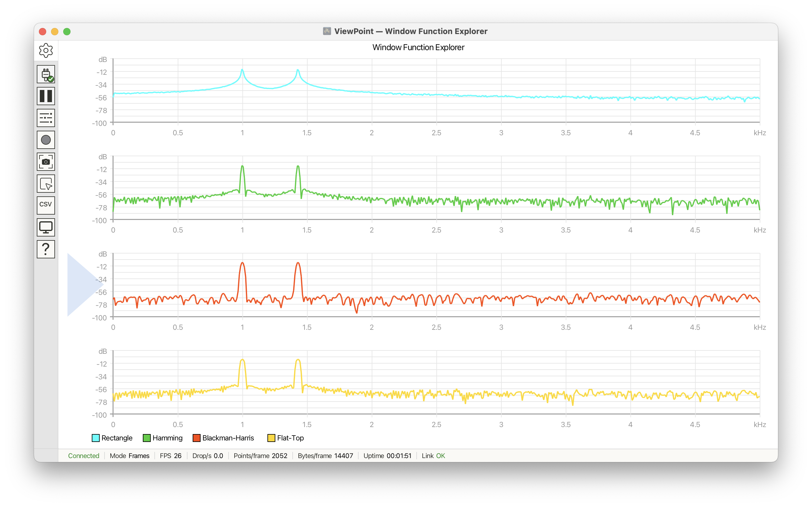This screenshot has width=812, height=507.
Task: Click the monitor display icon
Action: coord(46,227)
